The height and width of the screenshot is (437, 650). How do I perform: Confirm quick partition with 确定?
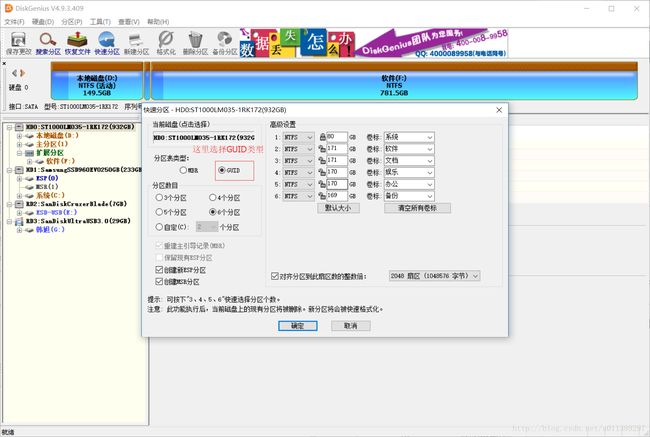298,326
